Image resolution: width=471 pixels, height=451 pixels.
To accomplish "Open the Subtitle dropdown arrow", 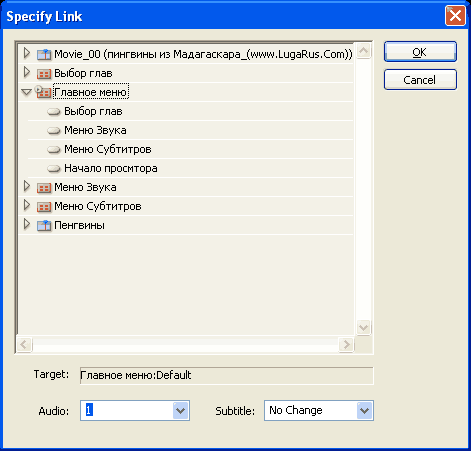I will pos(364,411).
